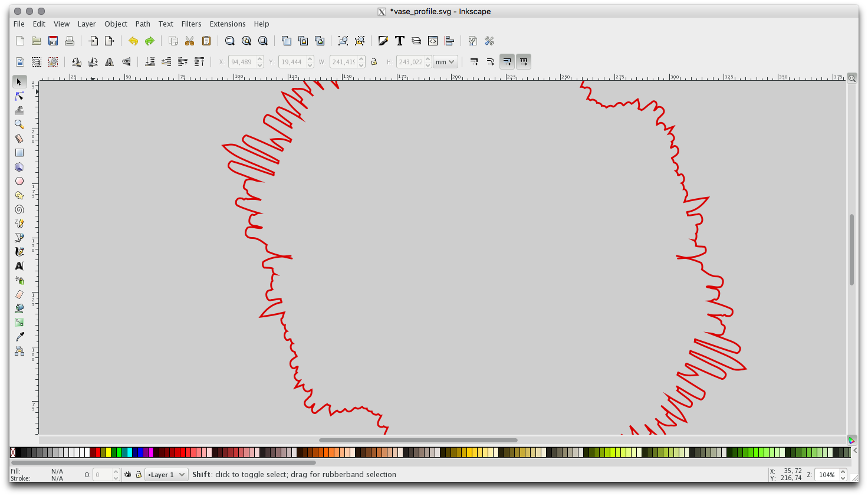868x496 pixels.
Task: Select the Gradient tool
Action: pos(19,323)
